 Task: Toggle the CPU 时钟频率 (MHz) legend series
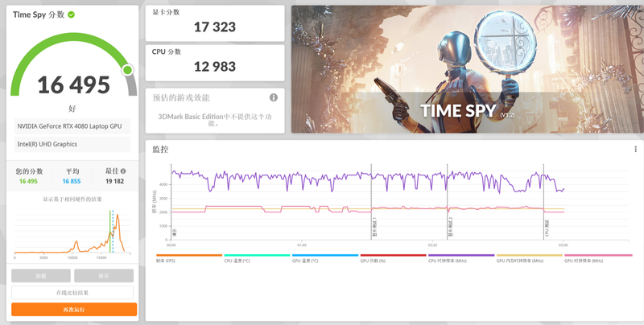click(461, 258)
